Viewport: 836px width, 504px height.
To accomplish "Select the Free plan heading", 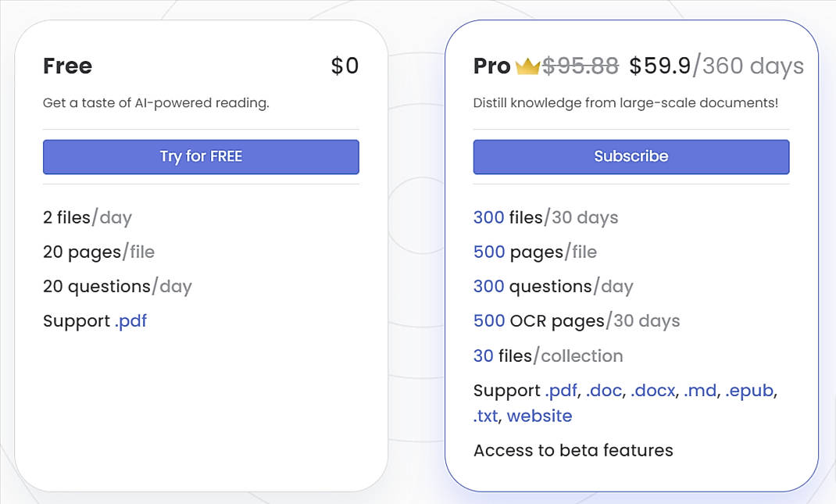I will pyautogui.click(x=68, y=66).
